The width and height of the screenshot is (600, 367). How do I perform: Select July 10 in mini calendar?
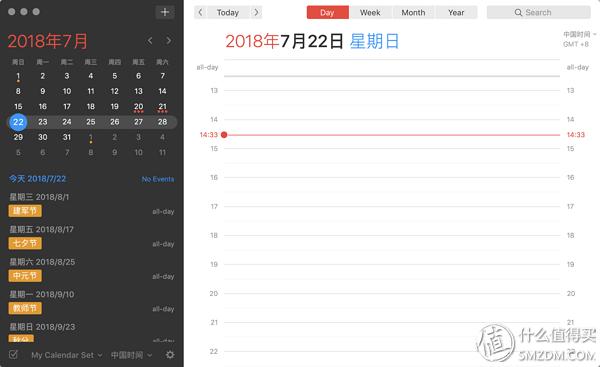[x=67, y=91]
